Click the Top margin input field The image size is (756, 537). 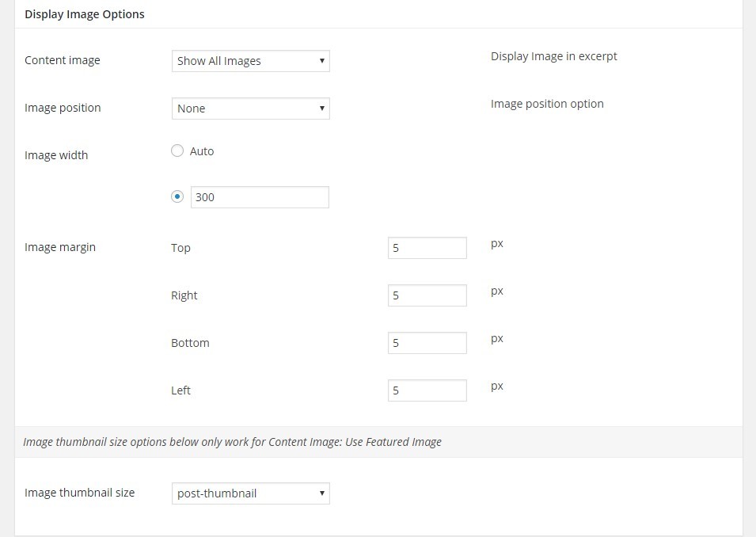click(x=427, y=248)
